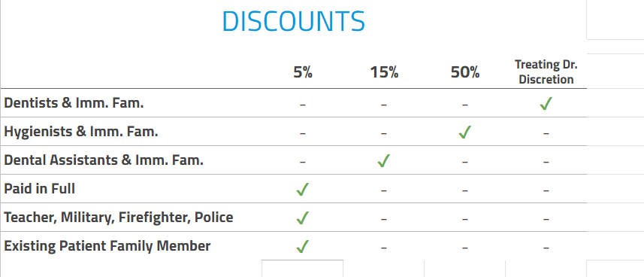The width and height of the screenshot is (644, 277).
Task: Select the Hygienists & Imm. Fam. label
Action: point(81,132)
